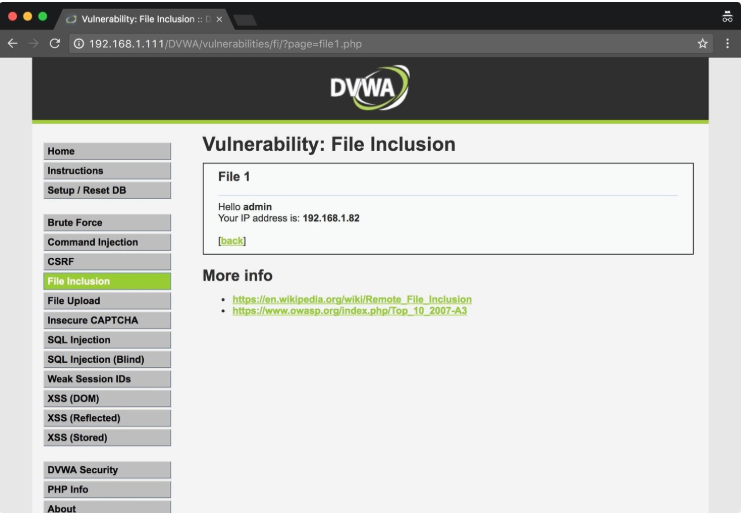Viewport: 741px width, 515px height.
Task: Maximize window with green button
Action: click(43, 17)
